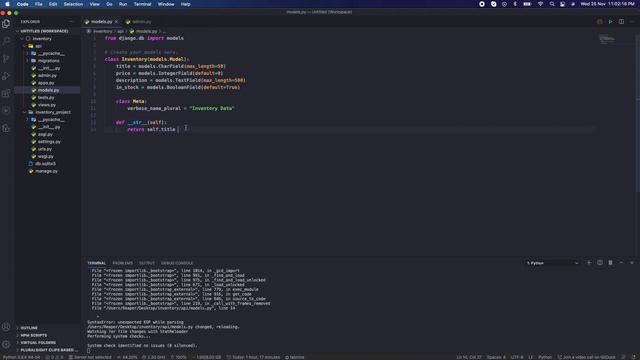The width and height of the screenshot is (640, 360).
Task: Open macOS Spotlight search icon
Action: pos(552,4)
